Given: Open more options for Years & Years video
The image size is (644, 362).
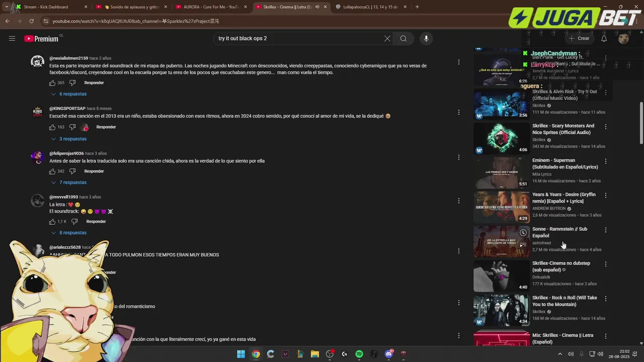Looking at the screenshot, I should 606,195.
